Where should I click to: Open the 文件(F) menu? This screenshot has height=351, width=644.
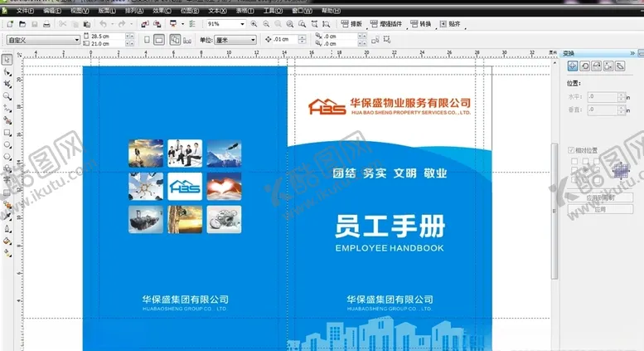pos(25,11)
